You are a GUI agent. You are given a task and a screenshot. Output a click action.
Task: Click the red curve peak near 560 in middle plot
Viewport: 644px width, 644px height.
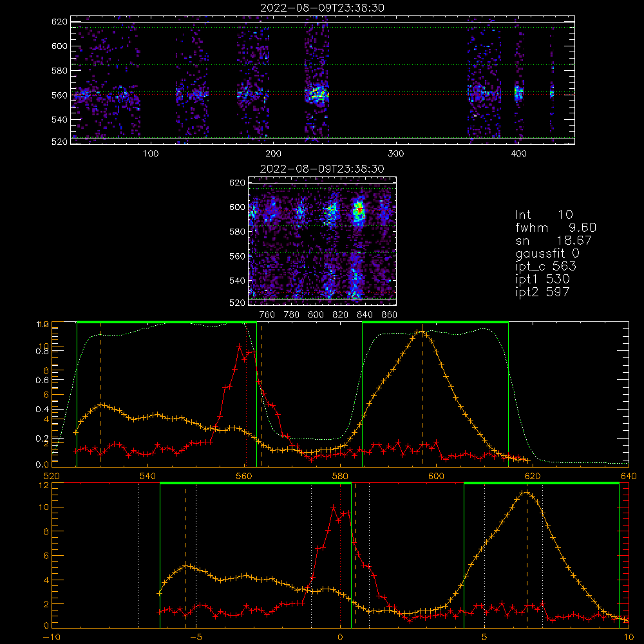[240, 346]
